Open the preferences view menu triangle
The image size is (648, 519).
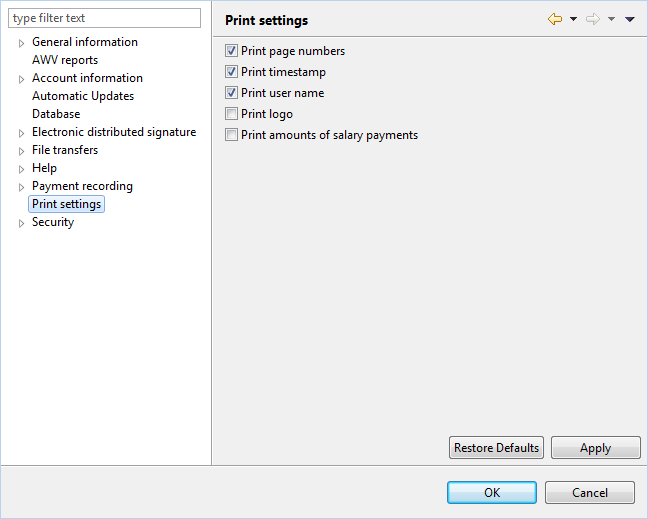click(630, 19)
